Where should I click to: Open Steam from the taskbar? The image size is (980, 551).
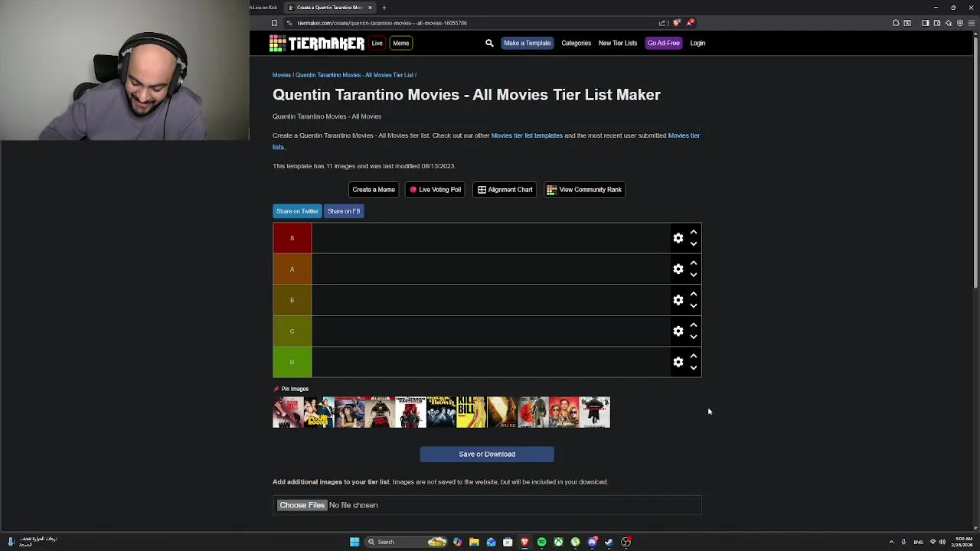tap(609, 542)
